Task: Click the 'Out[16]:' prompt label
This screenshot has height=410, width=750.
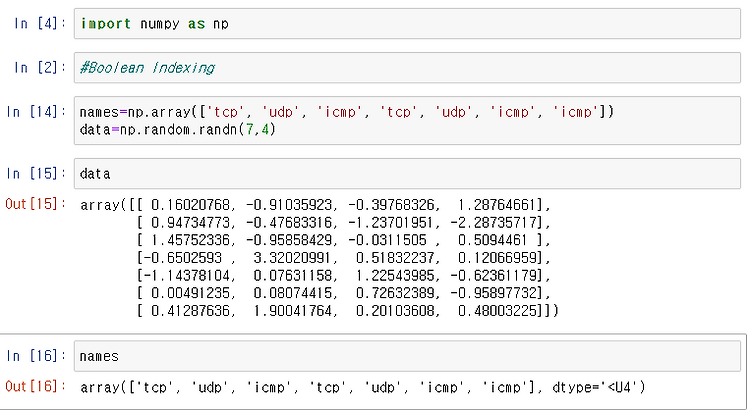Action: [36, 387]
